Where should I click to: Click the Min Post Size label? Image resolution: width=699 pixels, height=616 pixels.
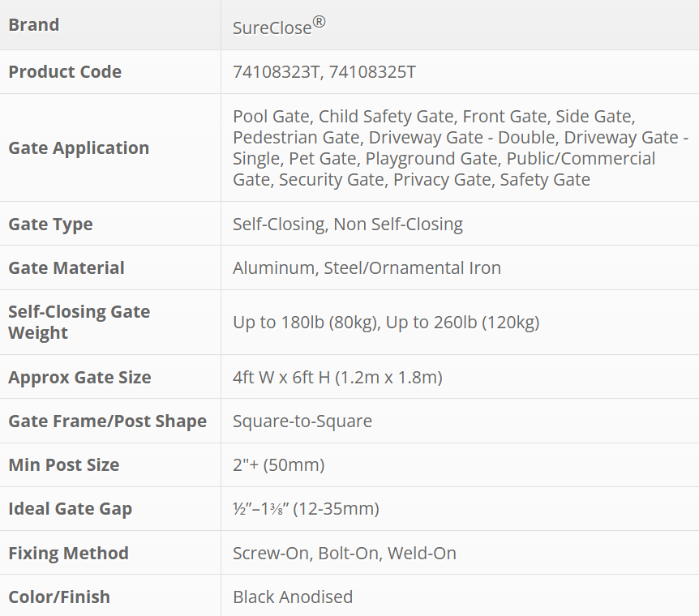pyautogui.click(x=63, y=465)
